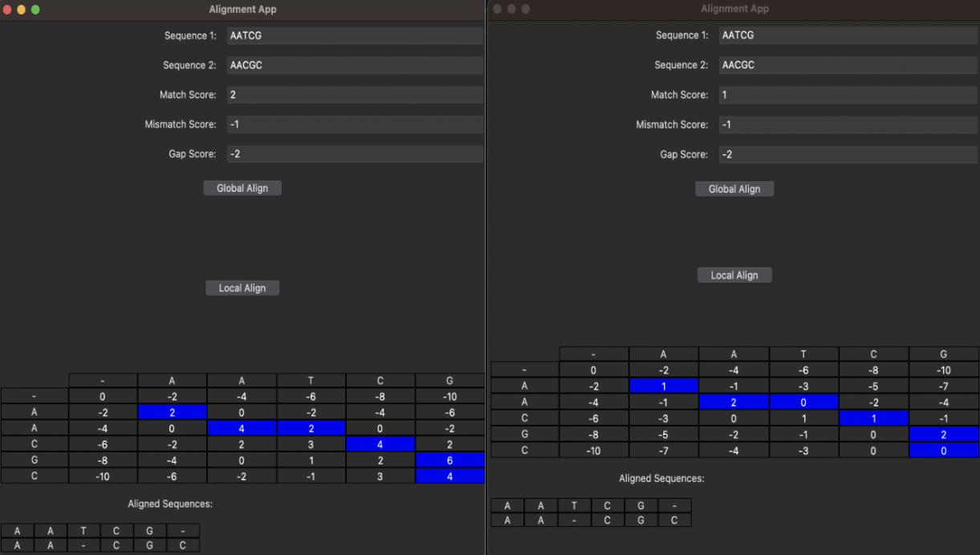Select the left matrix cell showing 6
This screenshot has height=555, width=980.
(449, 460)
